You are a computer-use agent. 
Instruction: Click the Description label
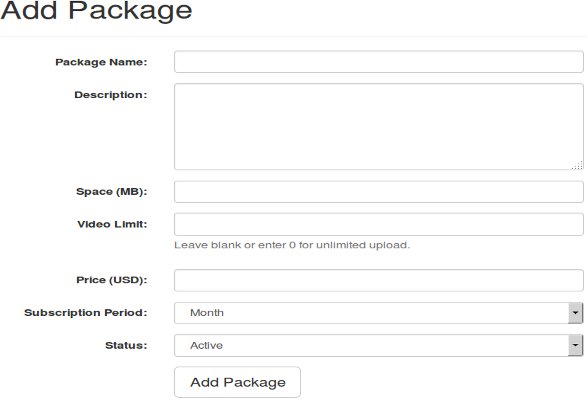pyautogui.click(x=111, y=95)
